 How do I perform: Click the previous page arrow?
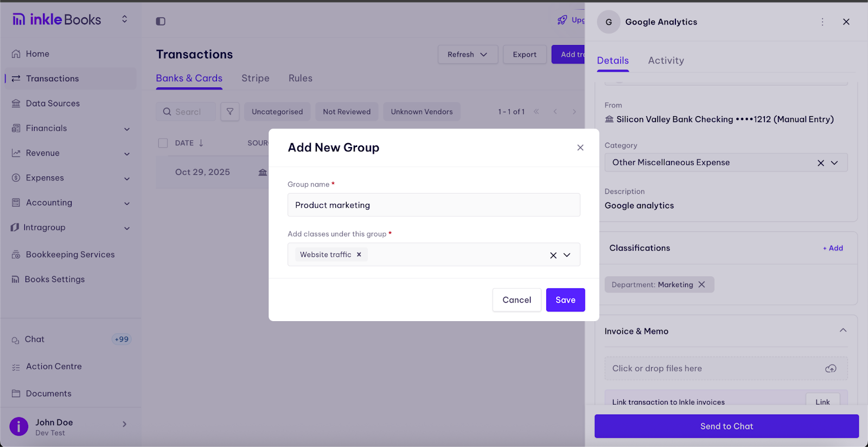pyautogui.click(x=555, y=112)
